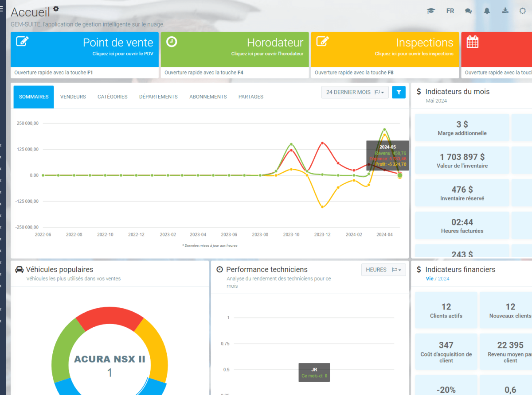
Task: Click the 250 000,00 y-axis label
Action: point(28,123)
